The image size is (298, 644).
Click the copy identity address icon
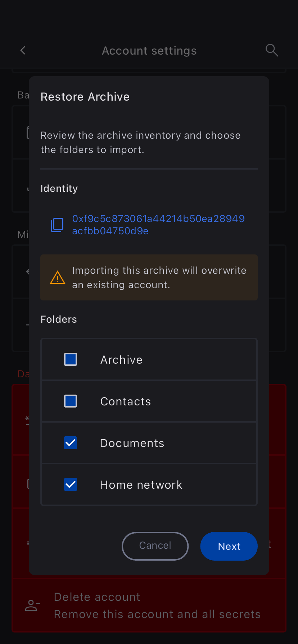click(57, 225)
